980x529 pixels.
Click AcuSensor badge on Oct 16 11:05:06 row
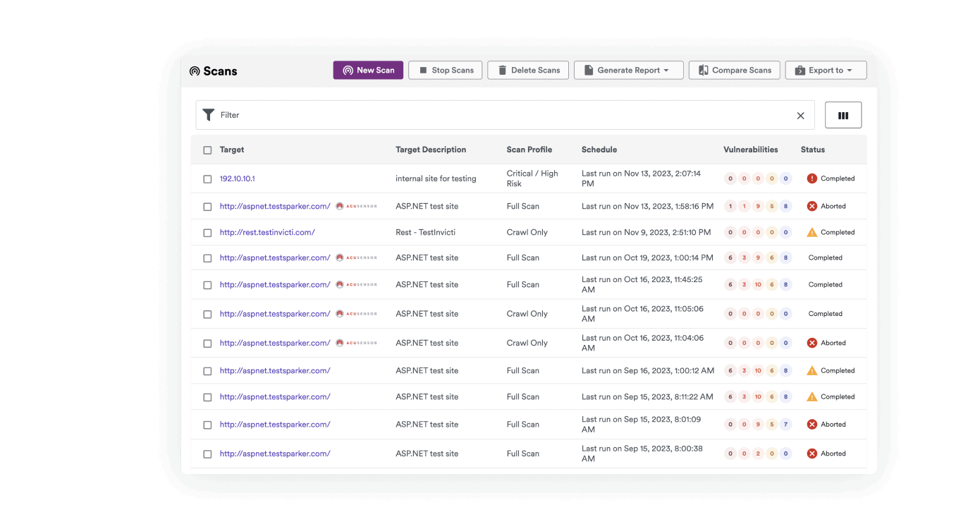357,314
